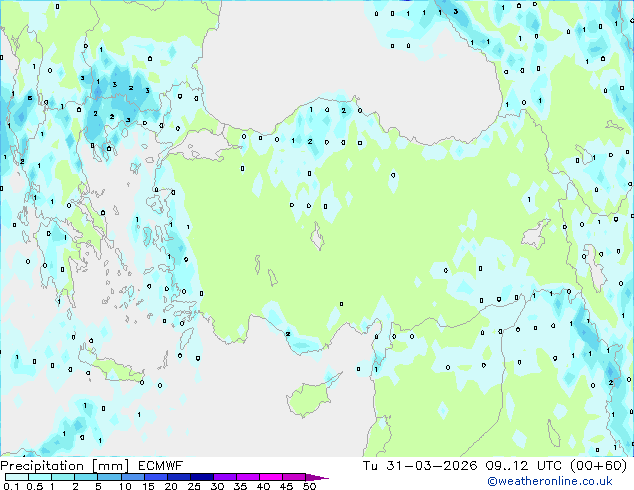The width and height of the screenshot is (634, 490).
Task: Click the 'Precipitation [mm]' title text
Action: pos(64,466)
